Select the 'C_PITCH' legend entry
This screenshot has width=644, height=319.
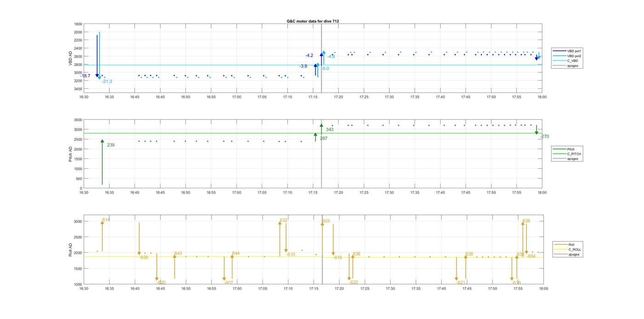568,154
